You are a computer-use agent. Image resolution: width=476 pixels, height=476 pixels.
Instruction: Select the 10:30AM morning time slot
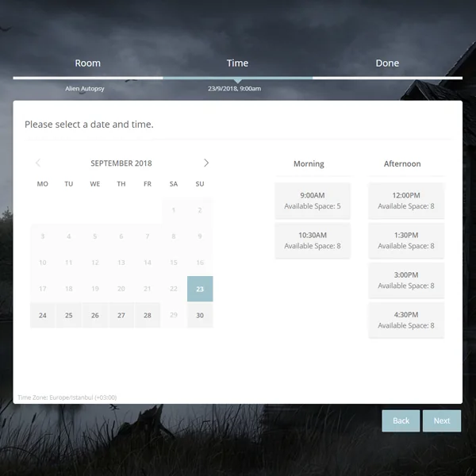pos(313,240)
